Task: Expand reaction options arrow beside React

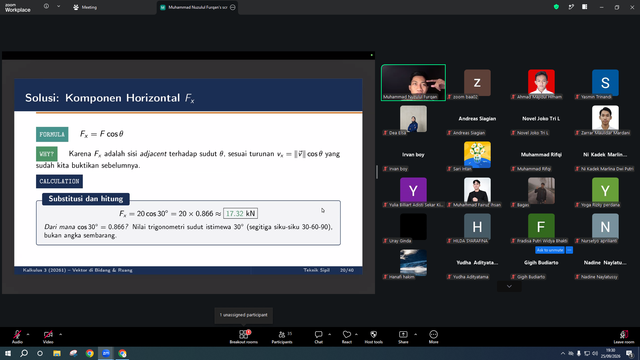Action: click(356, 334)
